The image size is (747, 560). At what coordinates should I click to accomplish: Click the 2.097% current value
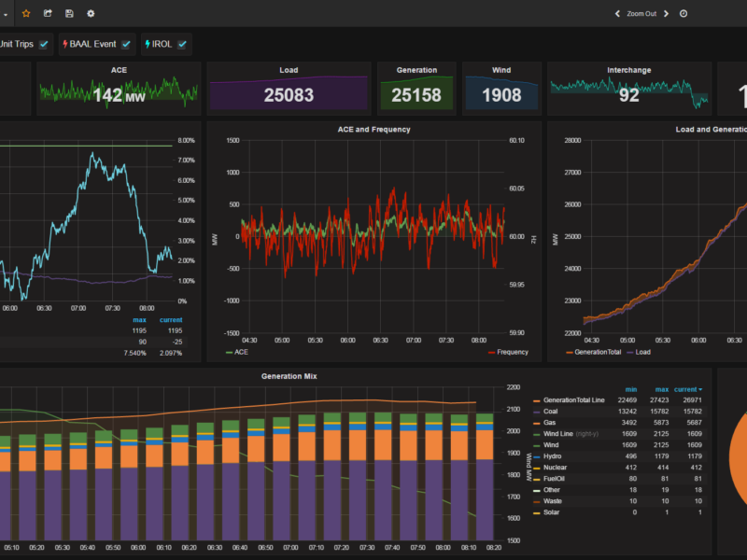pyautogui.click(x=171, y=353)
